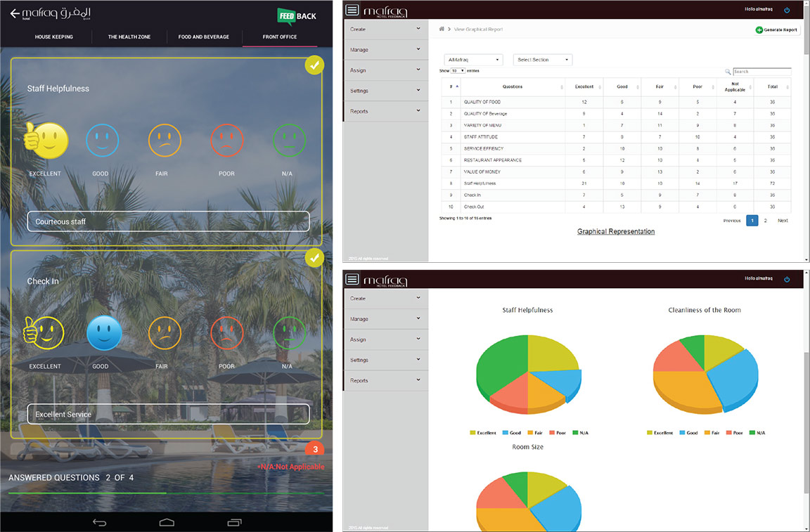Expand Manage menu in the table report sidebar
Viewport: 810px width, 532px height.
[x=386, y=50]
